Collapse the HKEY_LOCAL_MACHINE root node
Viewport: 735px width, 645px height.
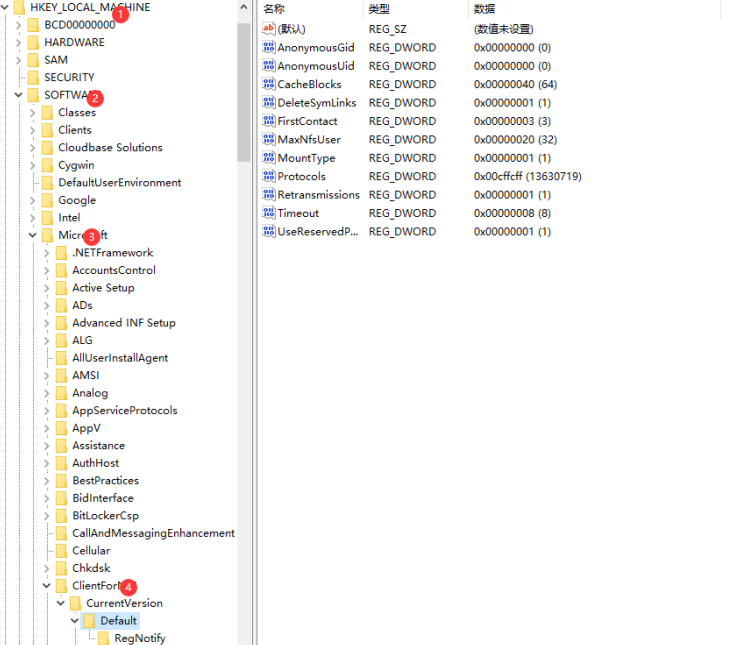pyautogui.click(x=5, y=8)
